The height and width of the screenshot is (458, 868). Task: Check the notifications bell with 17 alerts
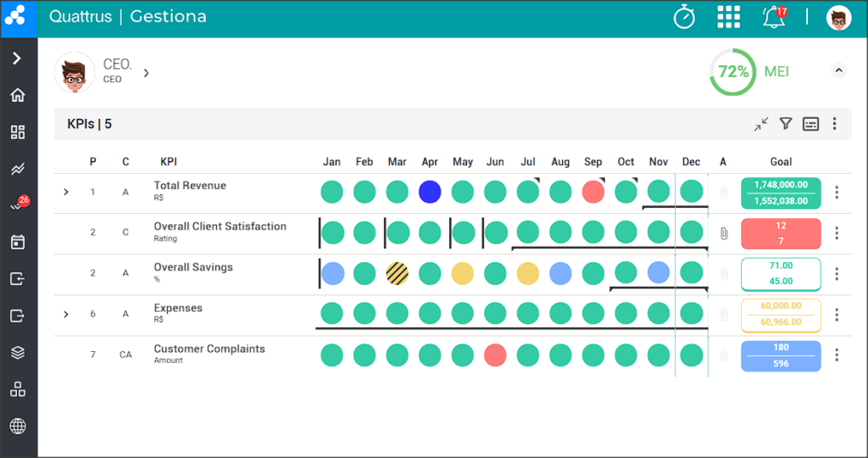774,17
